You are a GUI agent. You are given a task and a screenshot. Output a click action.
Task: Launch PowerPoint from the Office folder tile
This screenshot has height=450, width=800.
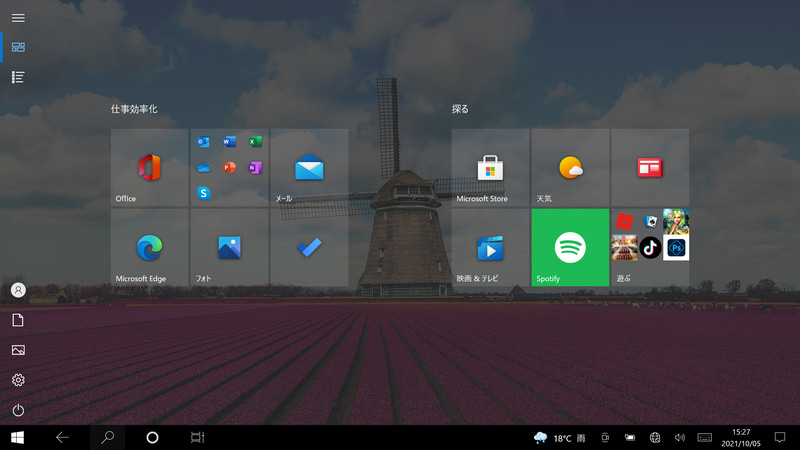[230, 167]
